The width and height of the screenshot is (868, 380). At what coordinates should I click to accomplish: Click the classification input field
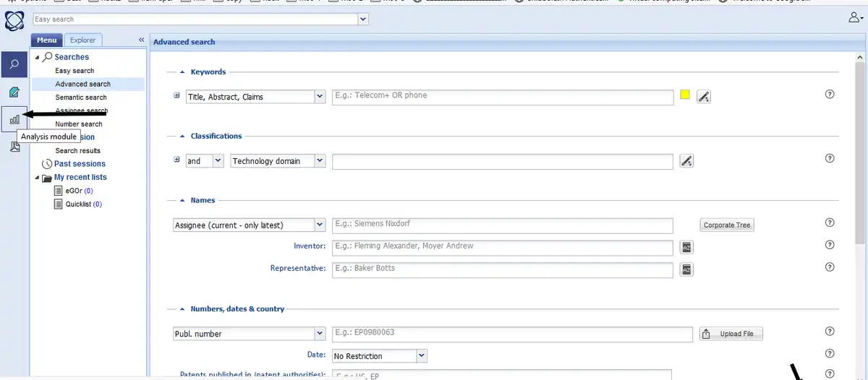pos(503,161)
